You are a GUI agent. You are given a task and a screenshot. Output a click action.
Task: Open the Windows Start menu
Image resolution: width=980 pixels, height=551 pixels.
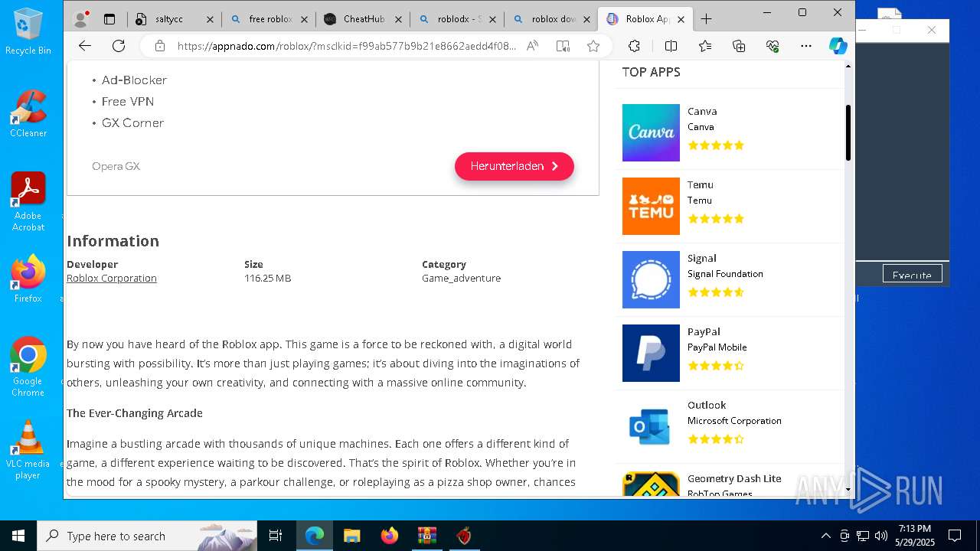tap(18, 536)
